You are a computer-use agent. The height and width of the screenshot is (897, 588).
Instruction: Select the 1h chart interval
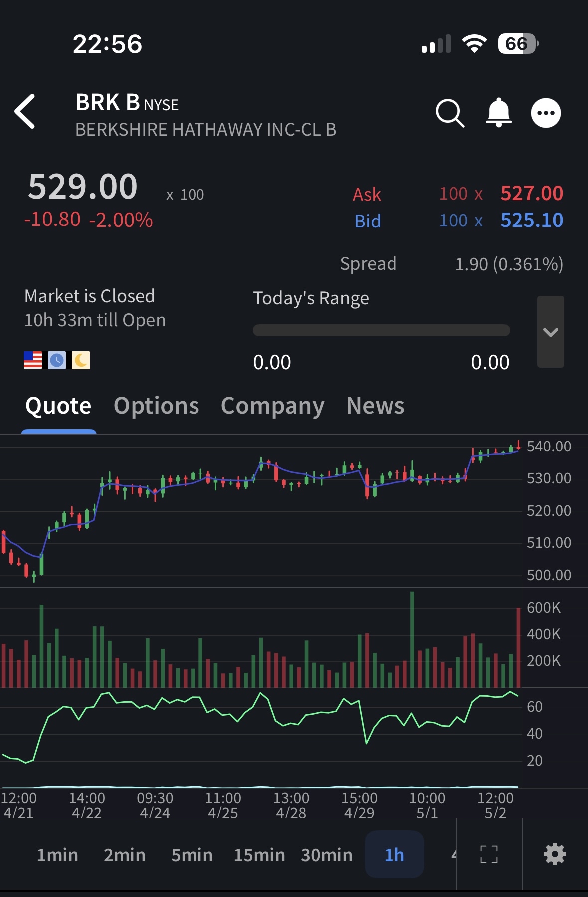(x=394, y=855)
